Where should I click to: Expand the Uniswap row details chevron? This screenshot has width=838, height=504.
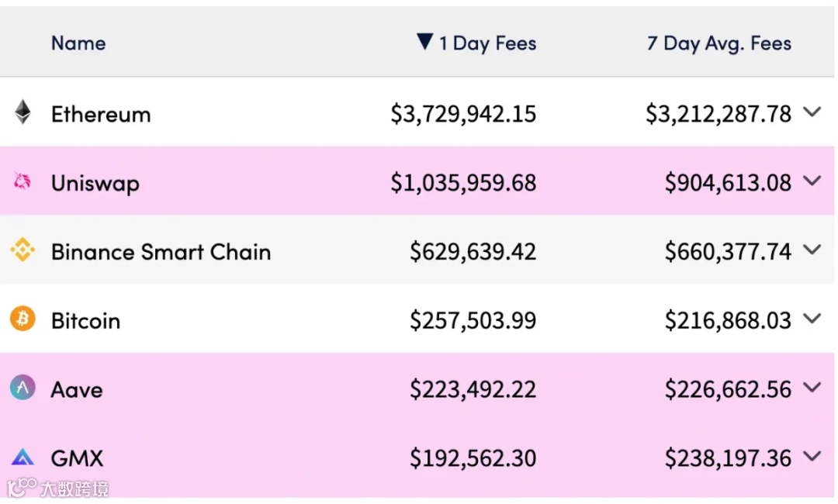812,181
